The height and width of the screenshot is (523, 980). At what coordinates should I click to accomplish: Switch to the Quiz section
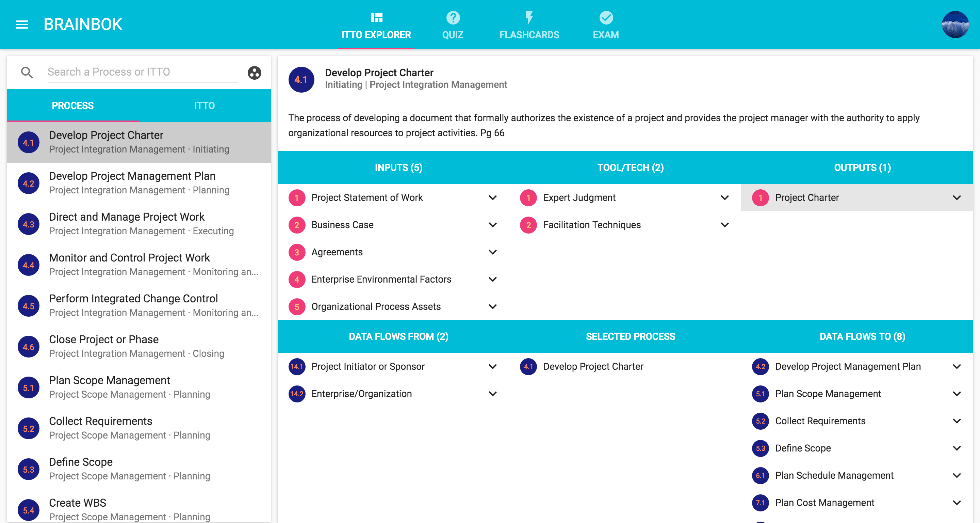pos(453,24)
